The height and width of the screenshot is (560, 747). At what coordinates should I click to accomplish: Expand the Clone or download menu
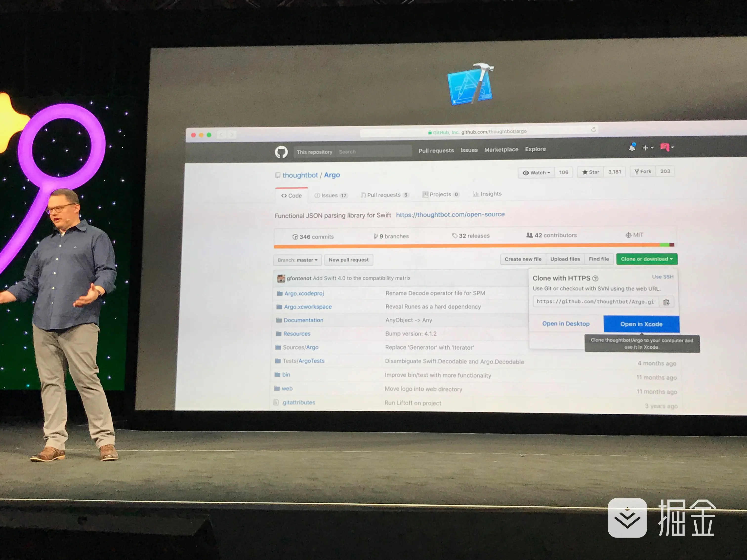pyautogui.click(x=646, y=259)
